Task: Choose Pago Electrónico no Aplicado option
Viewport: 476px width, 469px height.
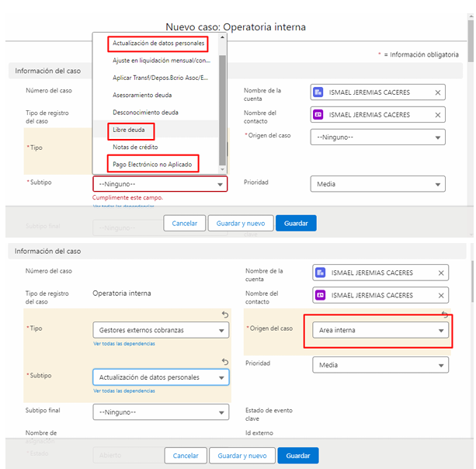Action: [x=153, y=163]
